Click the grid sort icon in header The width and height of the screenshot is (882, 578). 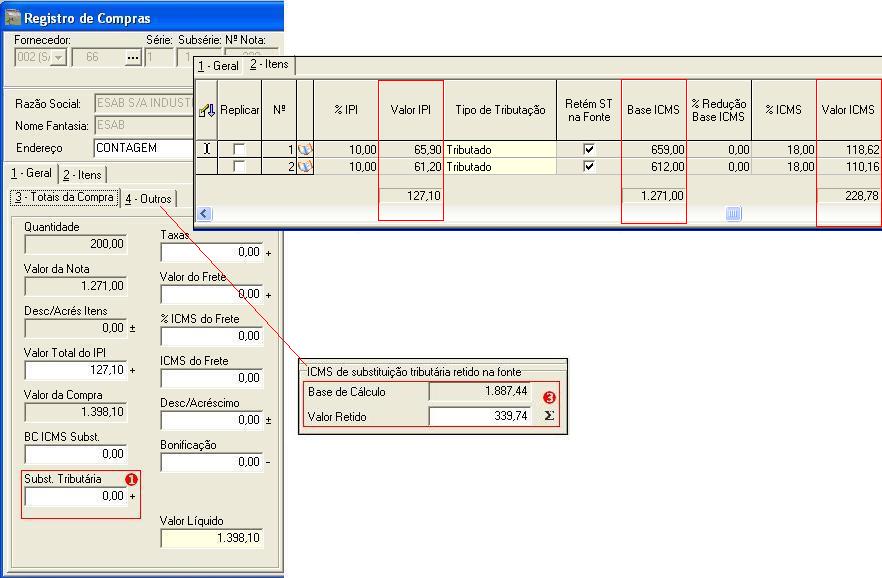[x=207, y=110]
